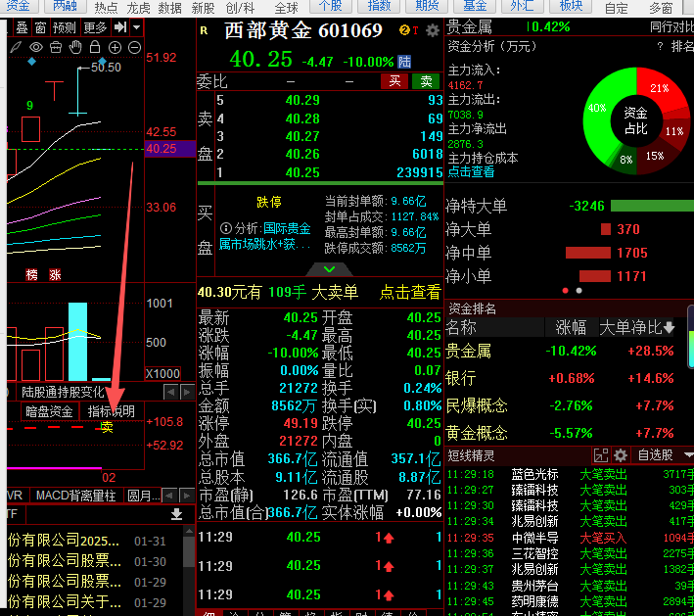The width and height of the screenshot is (694, 616).
Task: Click 点击查看 under 主力持仓成本
Action: (471, 171)
